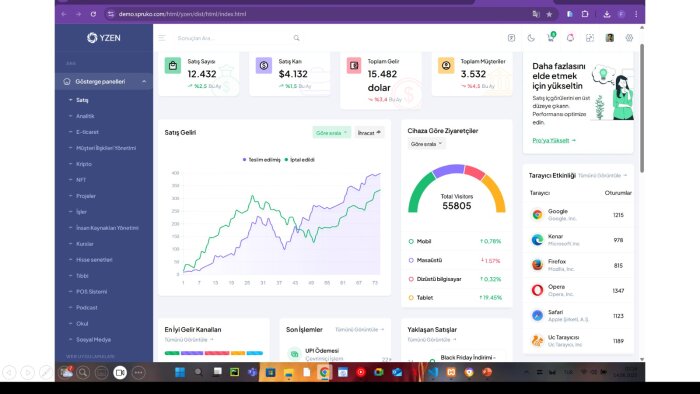Click the page vertical scrollbar
The image size is (700, 394).
(642, 108)
